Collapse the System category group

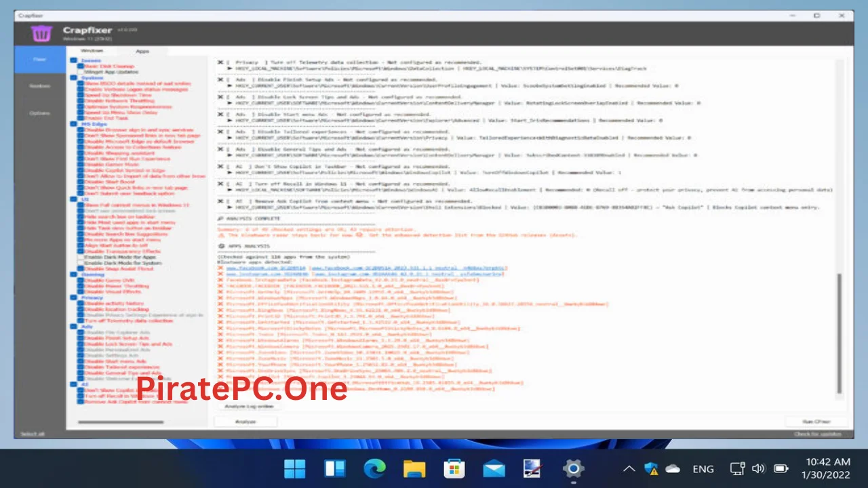74,78
